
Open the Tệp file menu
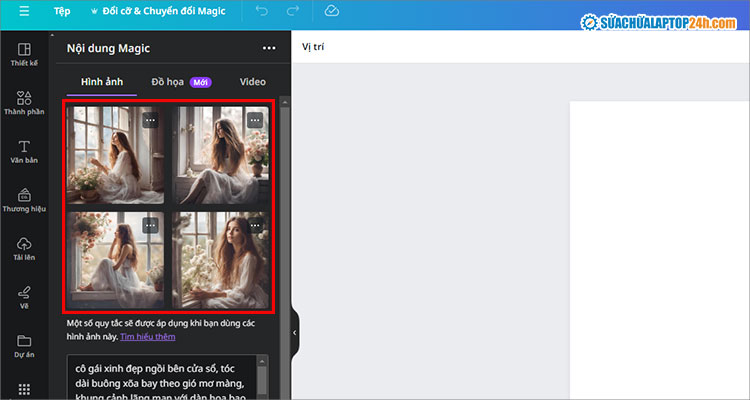[62, 11]
